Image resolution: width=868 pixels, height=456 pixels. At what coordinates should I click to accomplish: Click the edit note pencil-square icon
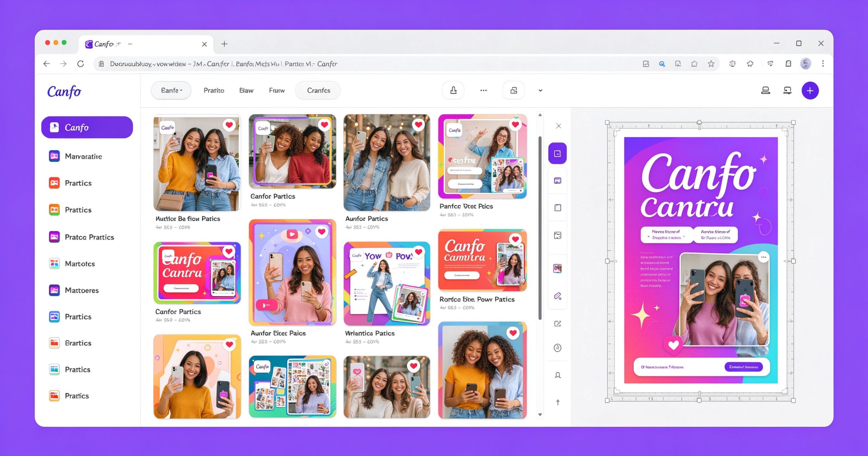coord(557,323)
